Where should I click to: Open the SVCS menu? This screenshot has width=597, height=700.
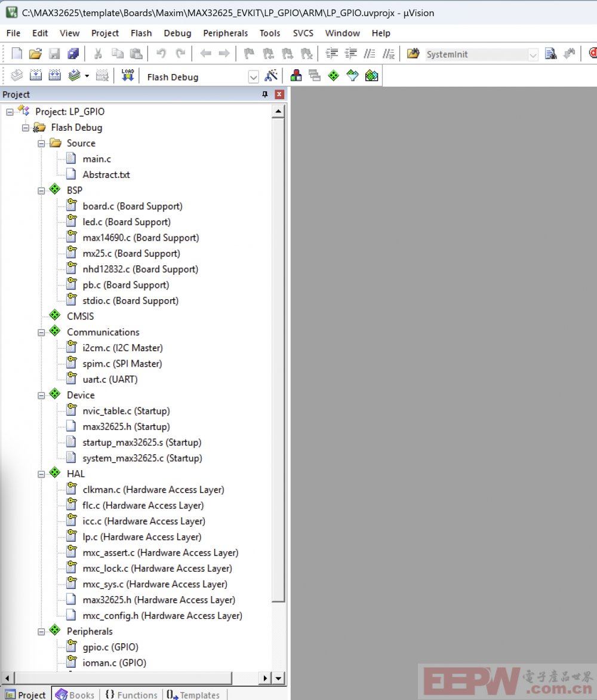click(303, 33)
